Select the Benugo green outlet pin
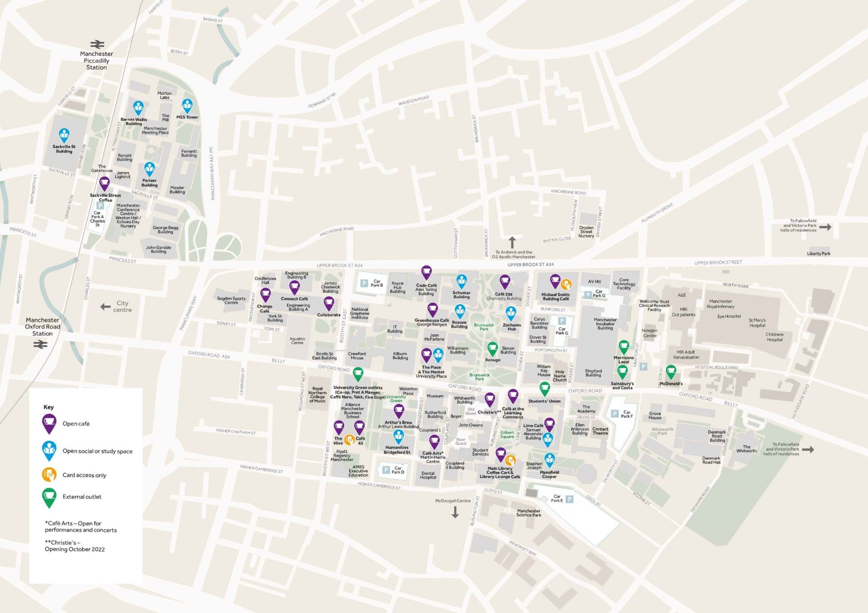This screenshot has width=868, height=613. pos(492,348)
